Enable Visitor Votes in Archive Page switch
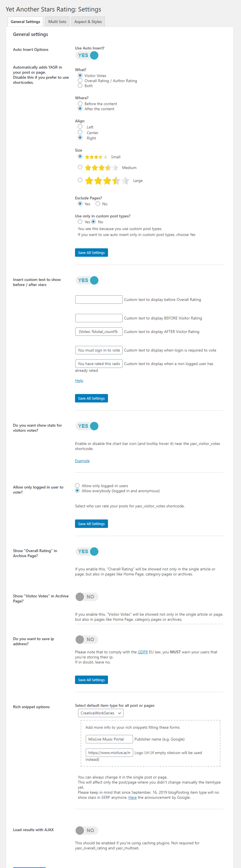Image resolution: width=241 pixels, height=868 pixels. 87,597
